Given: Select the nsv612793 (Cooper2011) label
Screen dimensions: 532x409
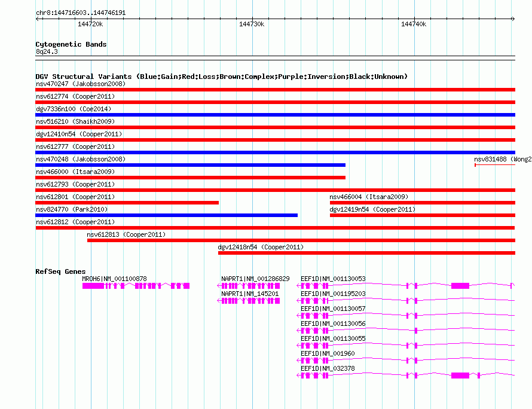Looking at the screenshot, I should click(x=75, y=184).
